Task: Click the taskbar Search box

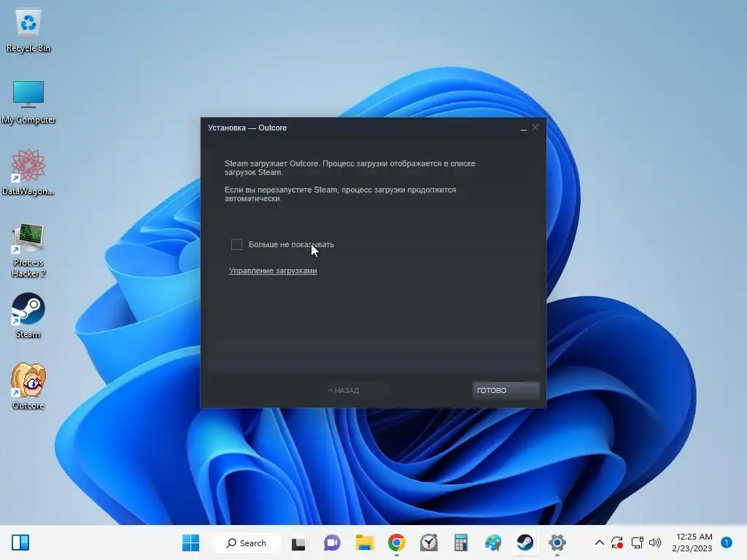Action: point(246,542)
